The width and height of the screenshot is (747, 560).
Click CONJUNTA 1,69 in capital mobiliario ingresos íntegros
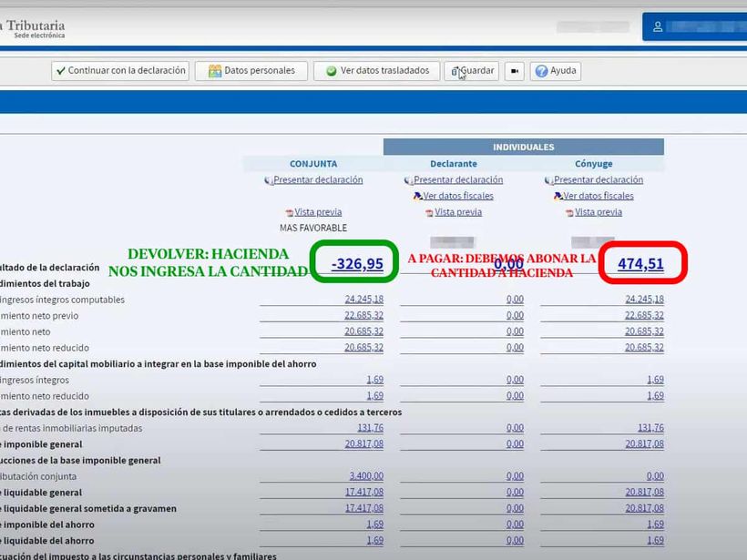[375, 380]
